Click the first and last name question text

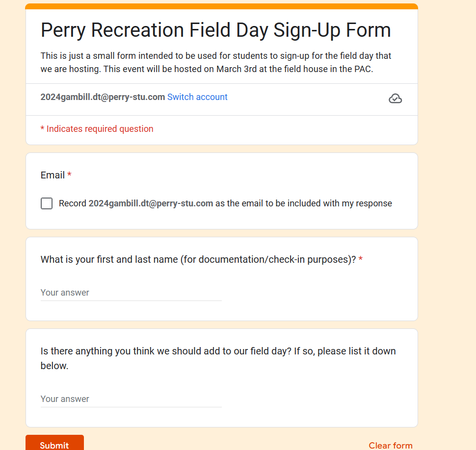tap(198, 259)
